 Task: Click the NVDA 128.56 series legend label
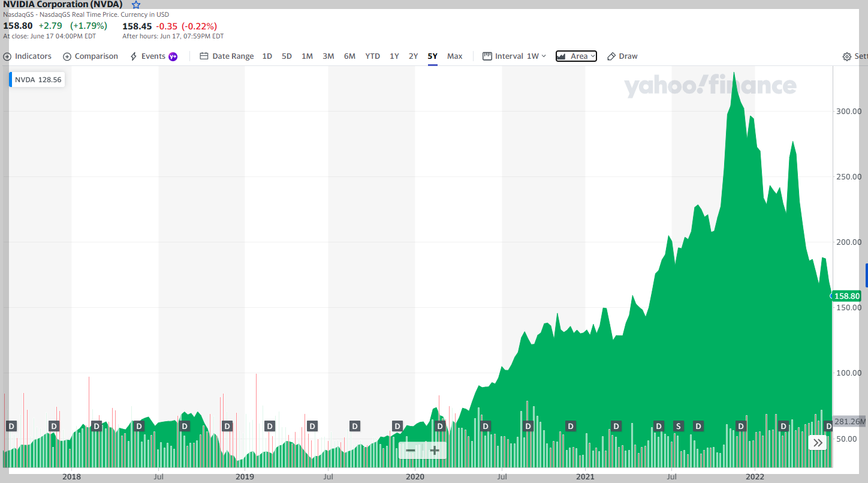[37, 79]
